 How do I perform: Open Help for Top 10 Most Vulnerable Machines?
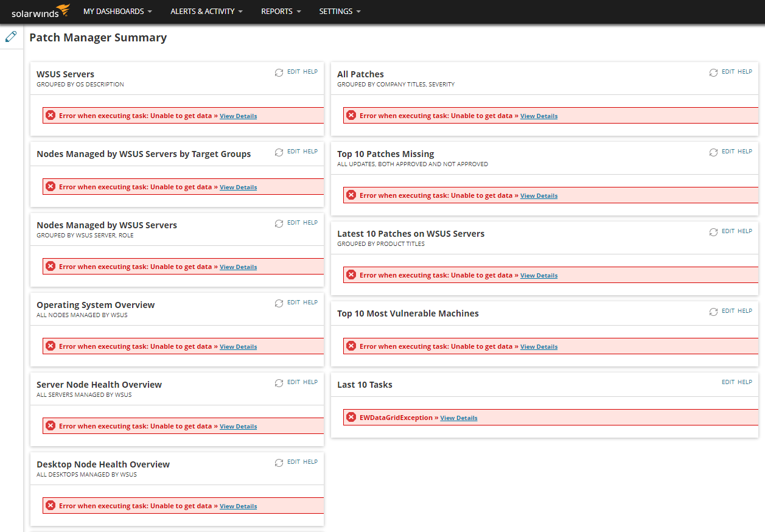coord(745,311)
